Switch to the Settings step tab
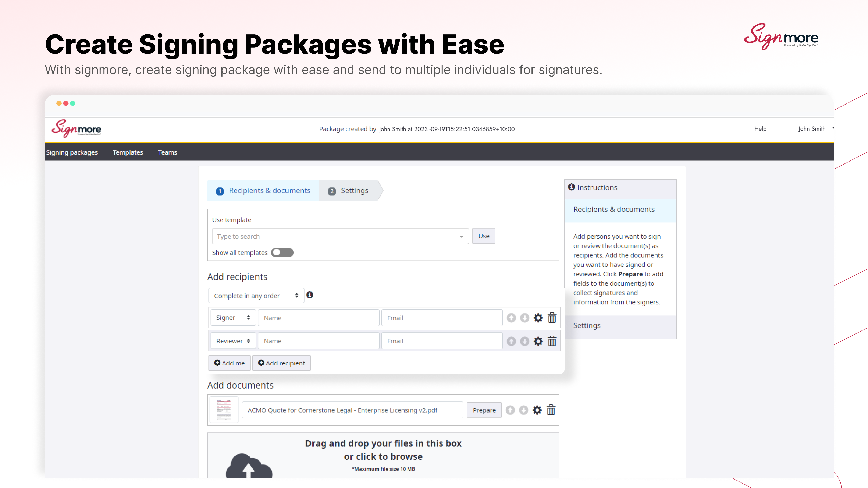 (x=350, y=190)
